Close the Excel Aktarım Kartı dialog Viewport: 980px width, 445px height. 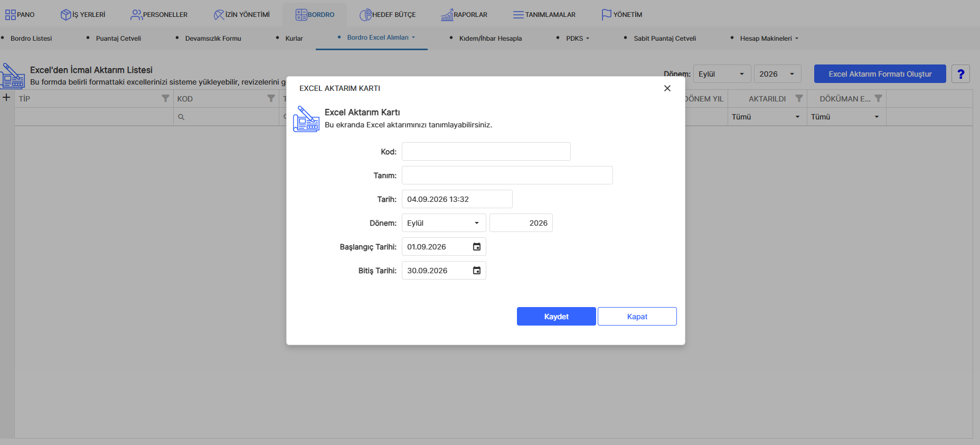(667, 88)
